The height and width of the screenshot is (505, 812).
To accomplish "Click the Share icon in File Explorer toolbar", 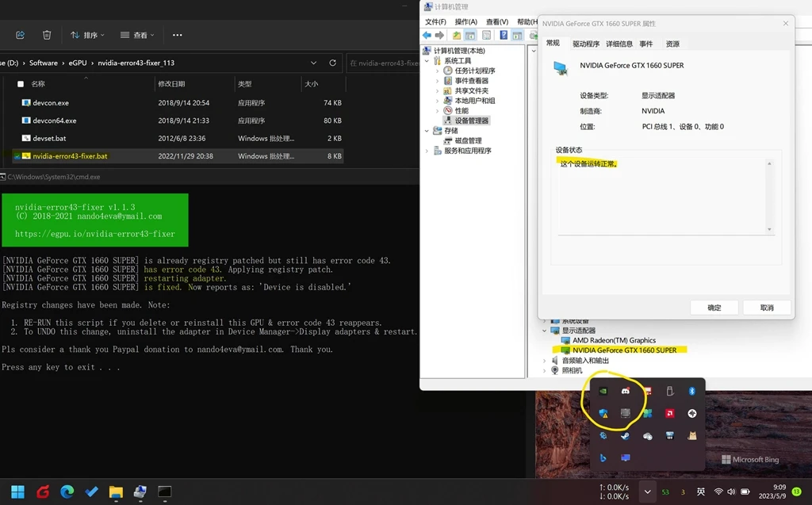I will pos(20,35).
